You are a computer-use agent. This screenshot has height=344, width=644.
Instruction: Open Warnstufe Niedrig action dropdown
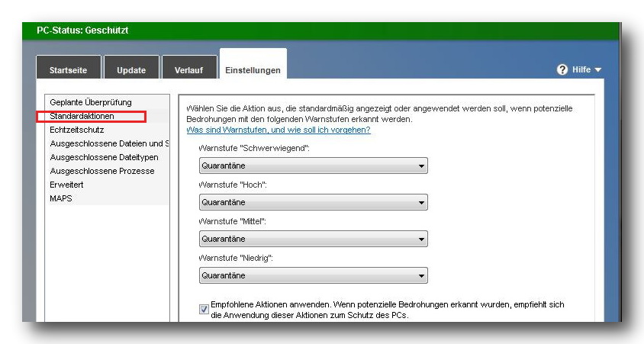[x=314, y=275]
